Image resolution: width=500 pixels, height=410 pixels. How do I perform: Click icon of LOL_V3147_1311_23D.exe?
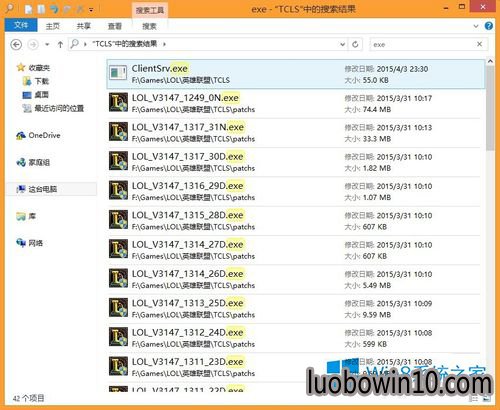click(118, 366)
